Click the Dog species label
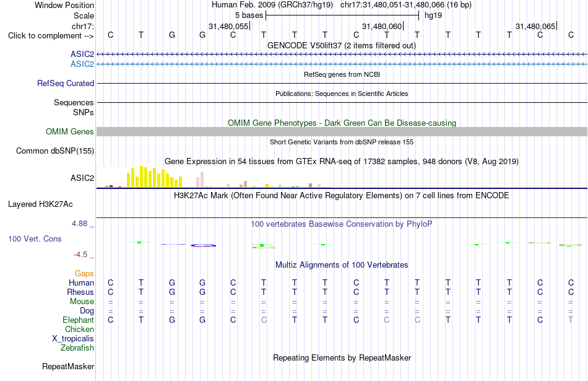 87,311
